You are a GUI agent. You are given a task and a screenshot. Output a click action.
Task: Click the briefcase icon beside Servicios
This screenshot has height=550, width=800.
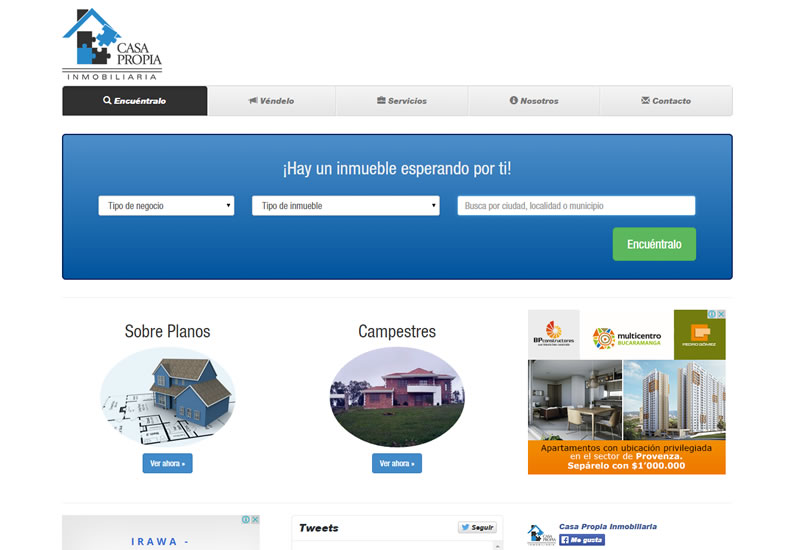click(x=381, y=101)
